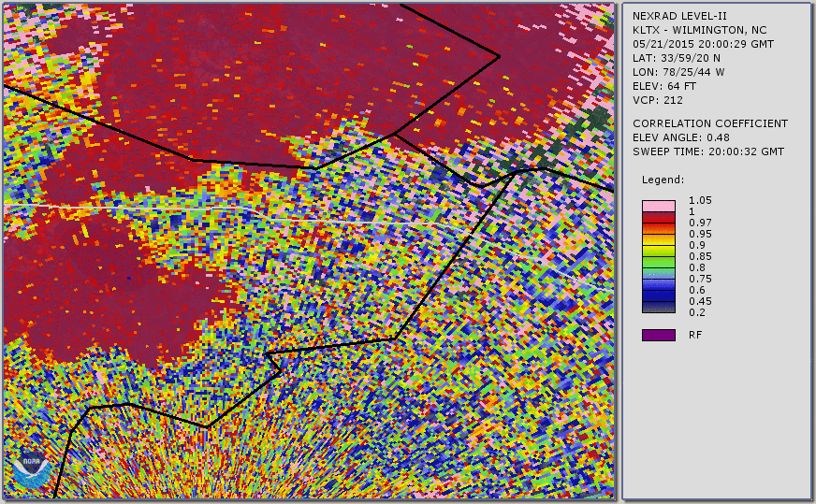This screenshot has width=816, height=504.
Task: Click the "Legend:" label
Action: click(663, 180)
